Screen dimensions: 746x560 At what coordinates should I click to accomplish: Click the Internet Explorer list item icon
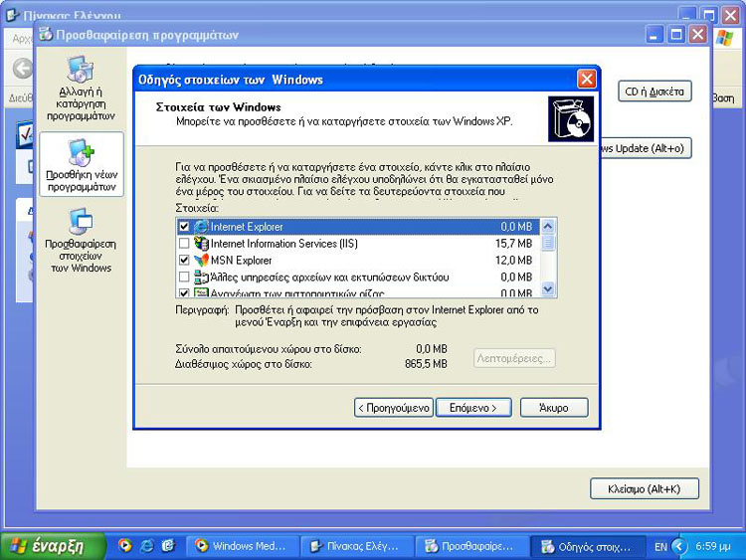(201, 227)
